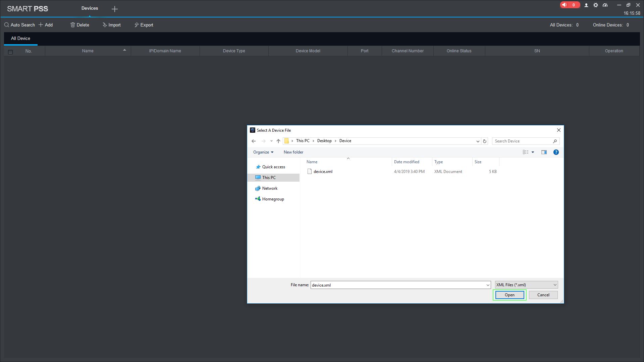Click the blue help question mark icon
644x362 pixels.
(x=556, y=152)
